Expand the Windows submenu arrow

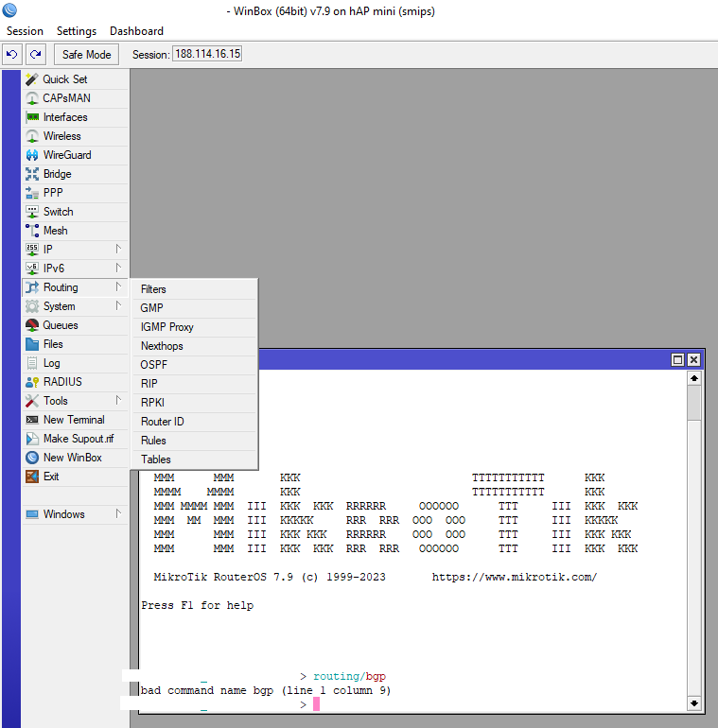click(118, 514)
